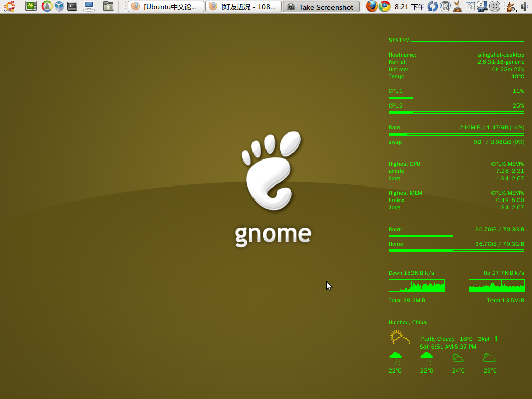This screenshot has width=532, height=399.
Task: Click the taskbar drag handle
Action: (x=124, y=6)
